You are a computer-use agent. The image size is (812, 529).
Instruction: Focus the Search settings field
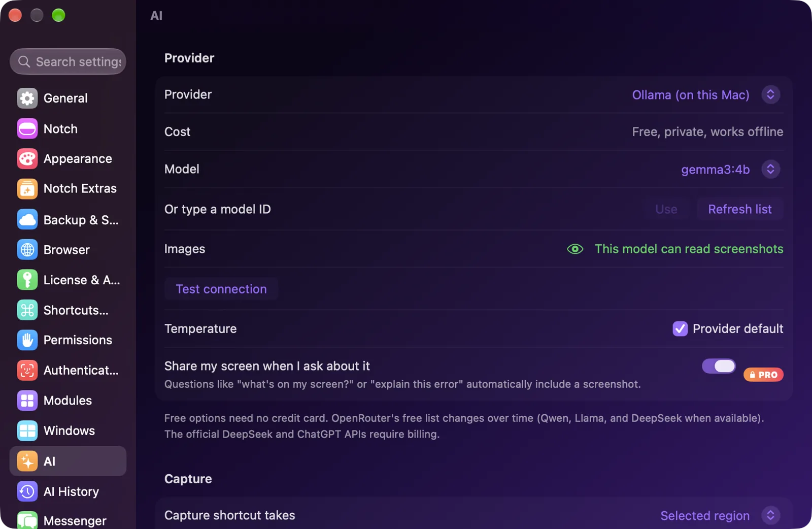click(68, 62)
